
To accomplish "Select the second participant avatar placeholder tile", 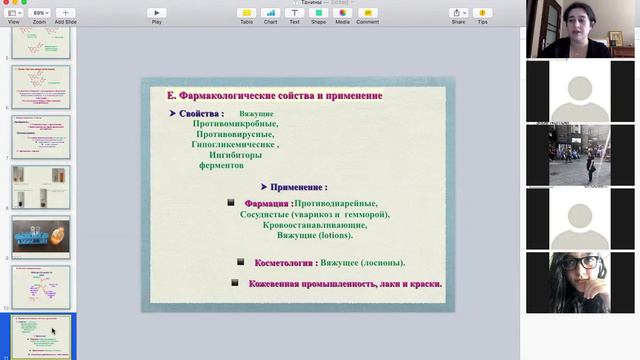I will (580, 219).
